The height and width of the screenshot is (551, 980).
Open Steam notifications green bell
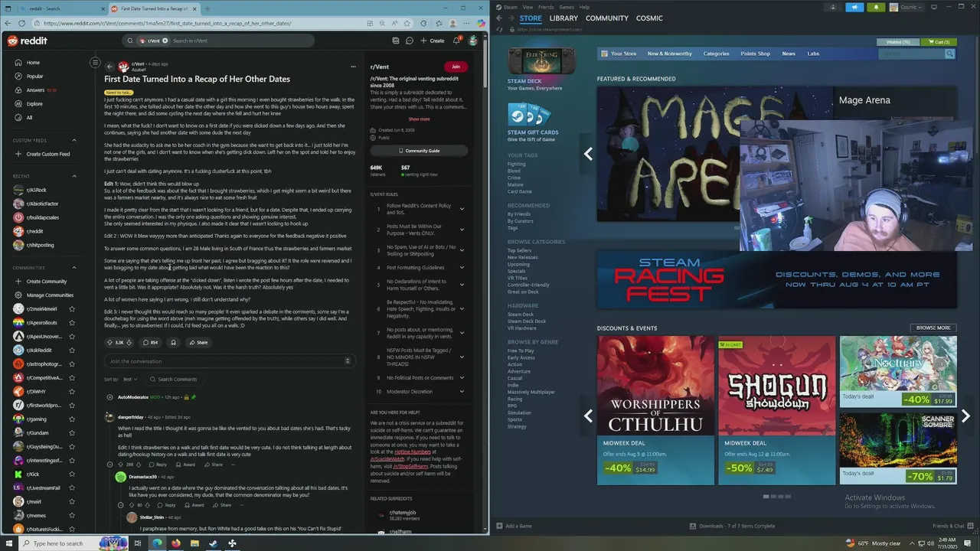tap(877, 7)
